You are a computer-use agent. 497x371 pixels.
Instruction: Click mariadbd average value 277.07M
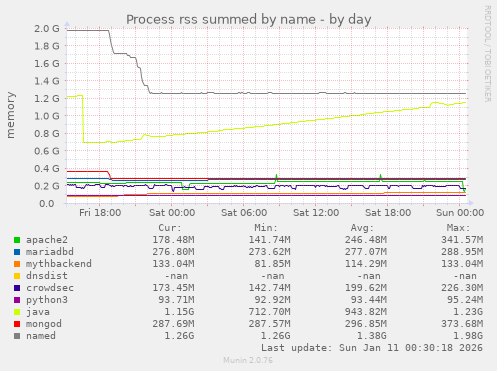pos(366,252)
